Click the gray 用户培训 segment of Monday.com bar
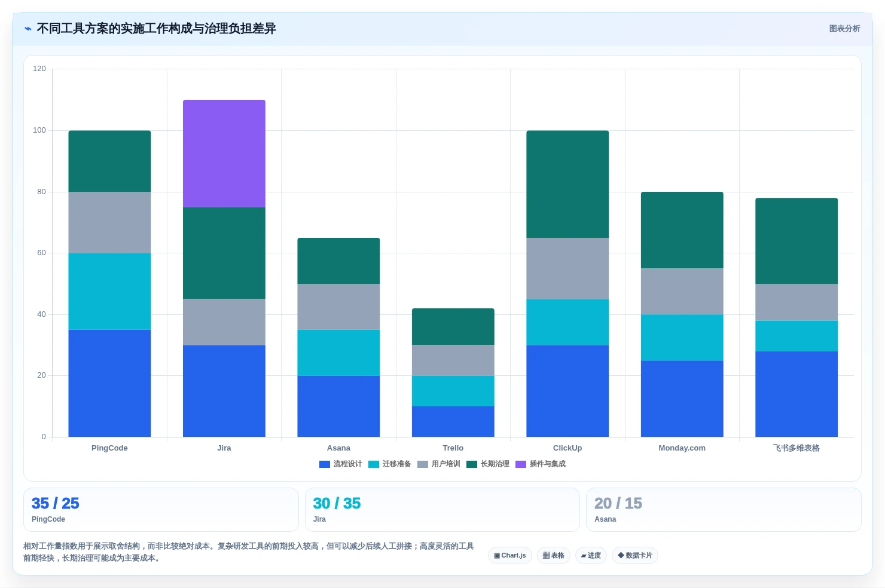 coord(682,292)
